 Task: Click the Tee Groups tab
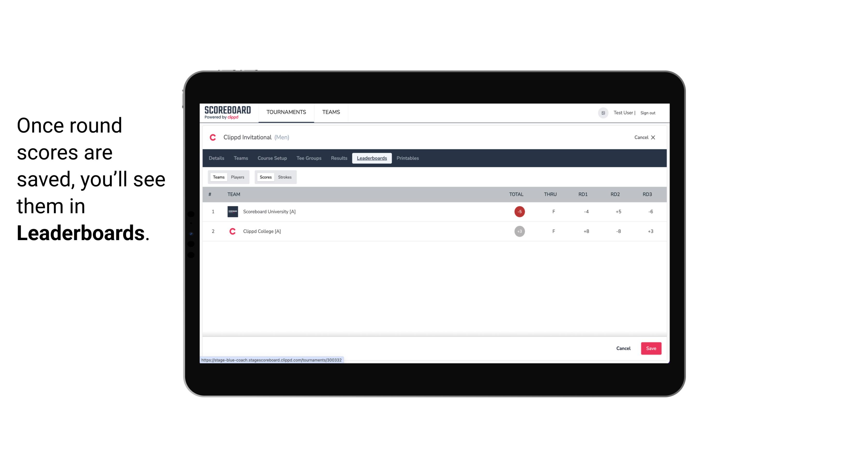[309, 158]
